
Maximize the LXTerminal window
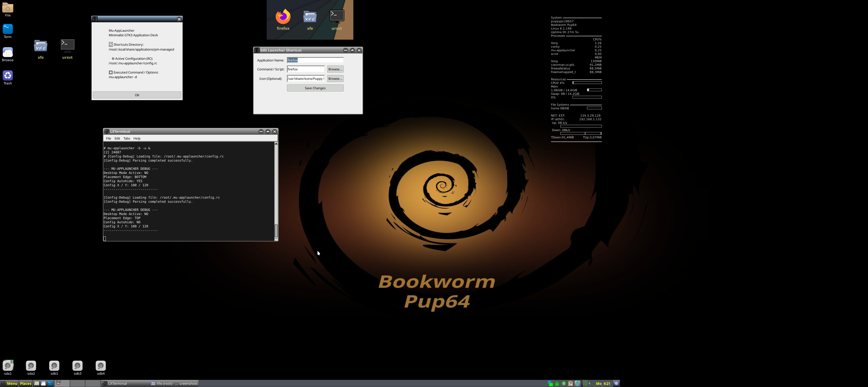(x=268, y=131)
